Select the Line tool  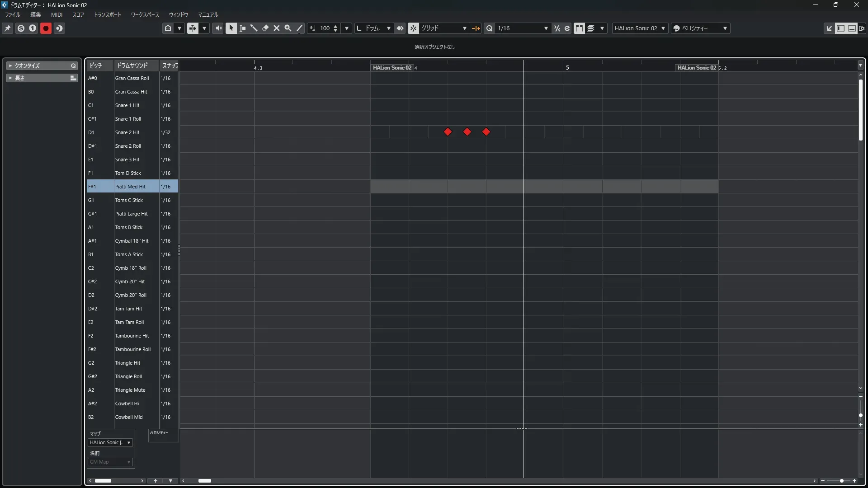pos(299,28)
